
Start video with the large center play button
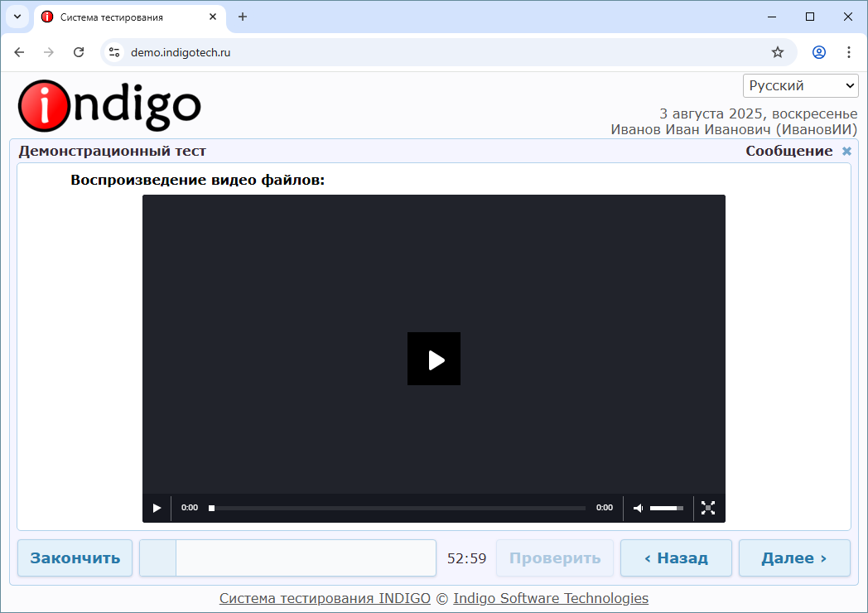(x=433, y=359)
